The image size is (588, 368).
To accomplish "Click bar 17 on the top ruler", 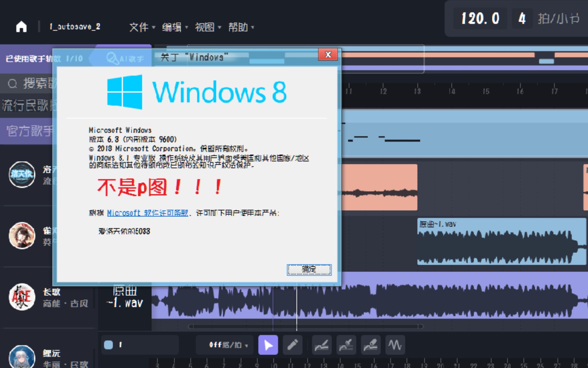I will (554, 91).
